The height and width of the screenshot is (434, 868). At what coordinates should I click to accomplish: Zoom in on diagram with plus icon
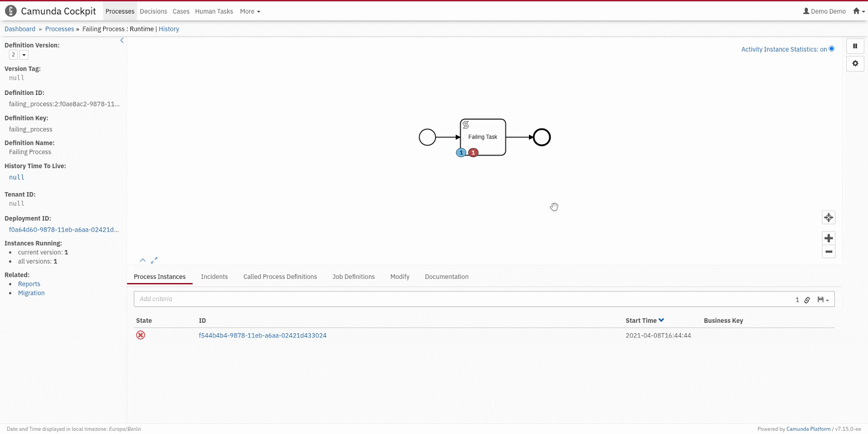point(828,238)
